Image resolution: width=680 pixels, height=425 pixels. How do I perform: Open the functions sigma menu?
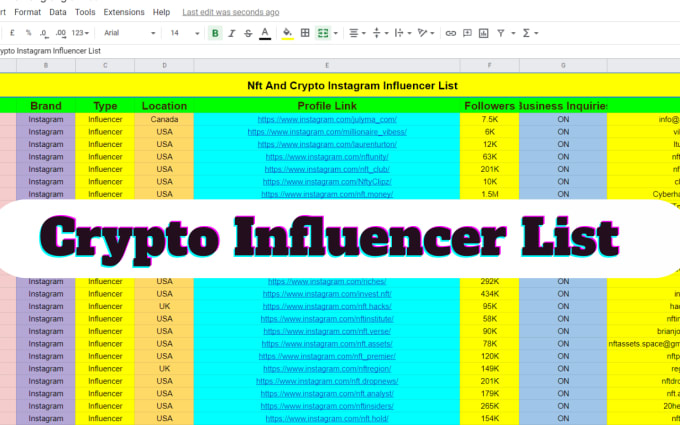[530, 33]
